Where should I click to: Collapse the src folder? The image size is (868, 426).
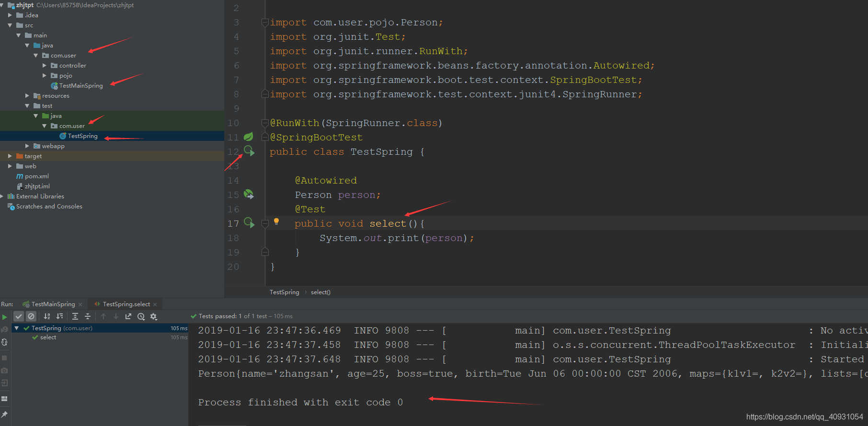tap(10, 25)
